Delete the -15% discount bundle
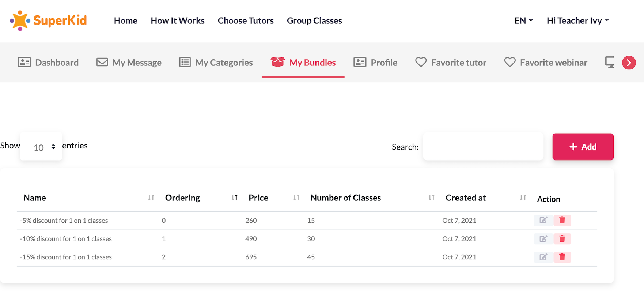The height and width of the screenshot is (297, 644). tap(562, 257)
